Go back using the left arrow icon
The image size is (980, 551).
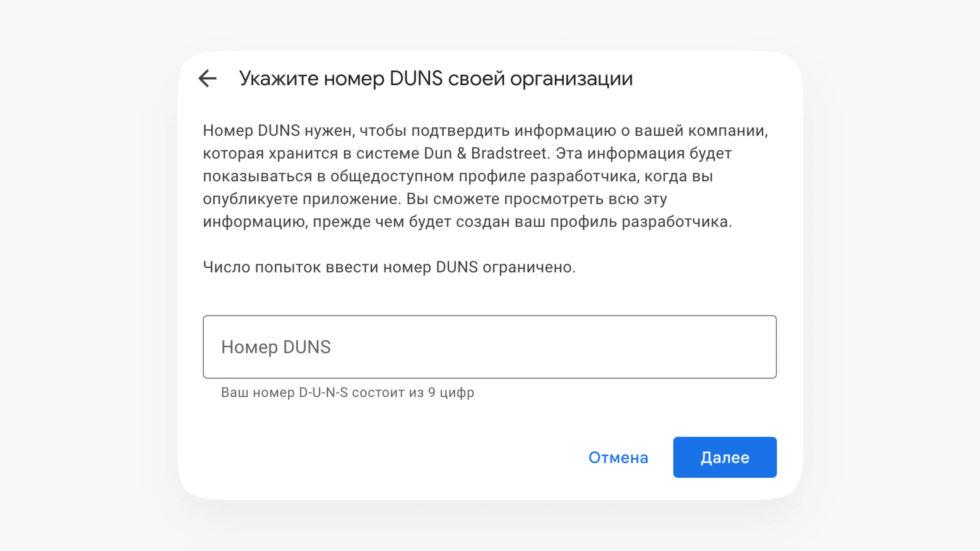207,78
